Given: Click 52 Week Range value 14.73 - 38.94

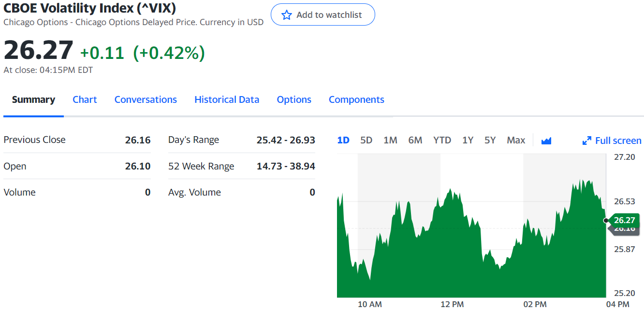Looking at the screenshot, I should coord(286,166).
